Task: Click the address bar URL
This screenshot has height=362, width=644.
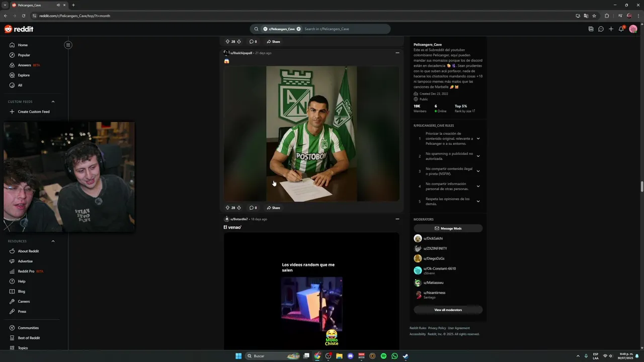Action: pos(74,16)
